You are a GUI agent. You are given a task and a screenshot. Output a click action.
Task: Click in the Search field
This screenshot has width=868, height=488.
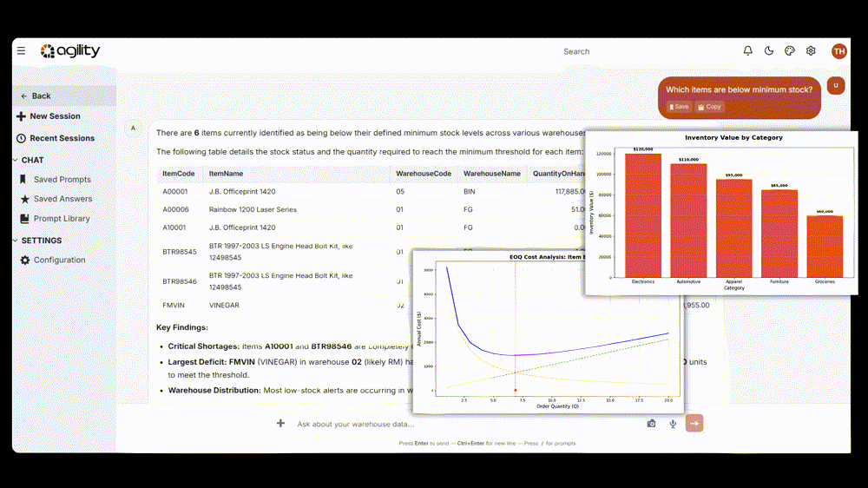643,51
